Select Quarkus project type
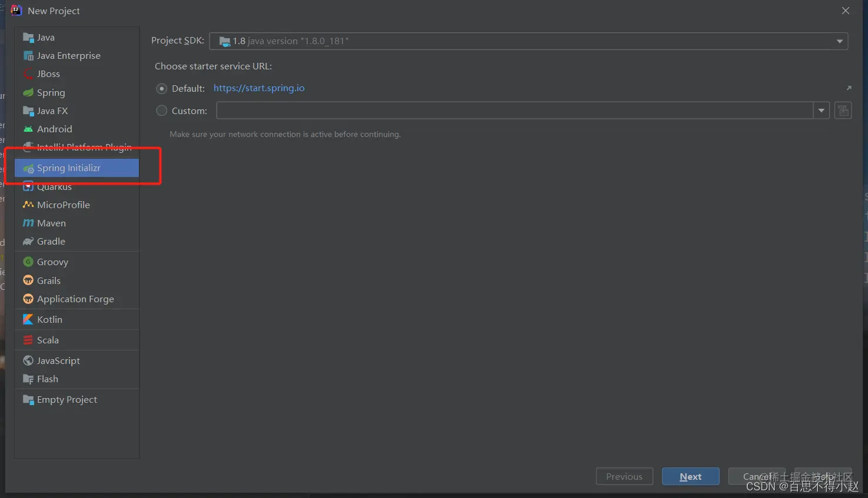 (77, 186)
